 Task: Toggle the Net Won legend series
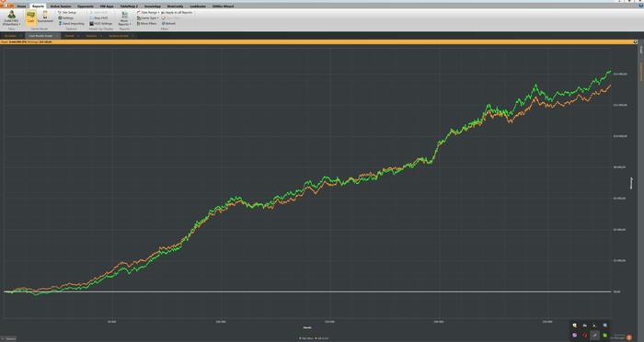pyautogui.click(x=306, y=338)
